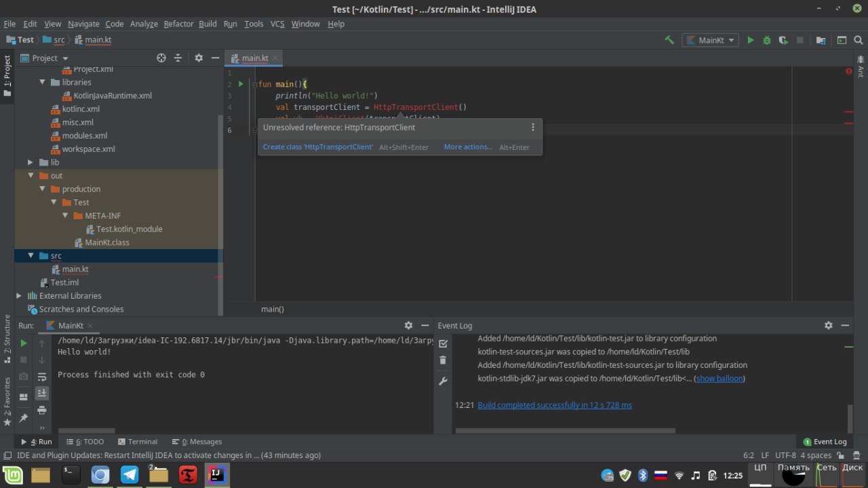Screen dimensions: 868x488
Task: Toggle the Project side tool window
Action: tap(7, 76)
